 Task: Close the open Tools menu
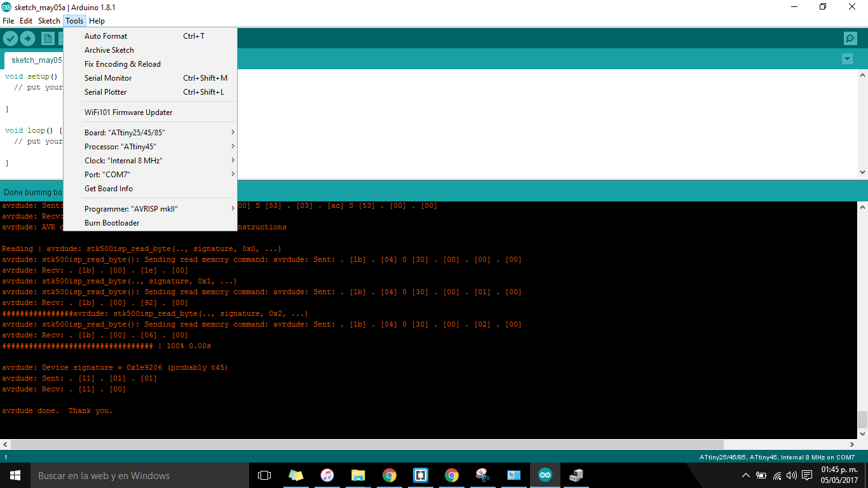point(74,21)
